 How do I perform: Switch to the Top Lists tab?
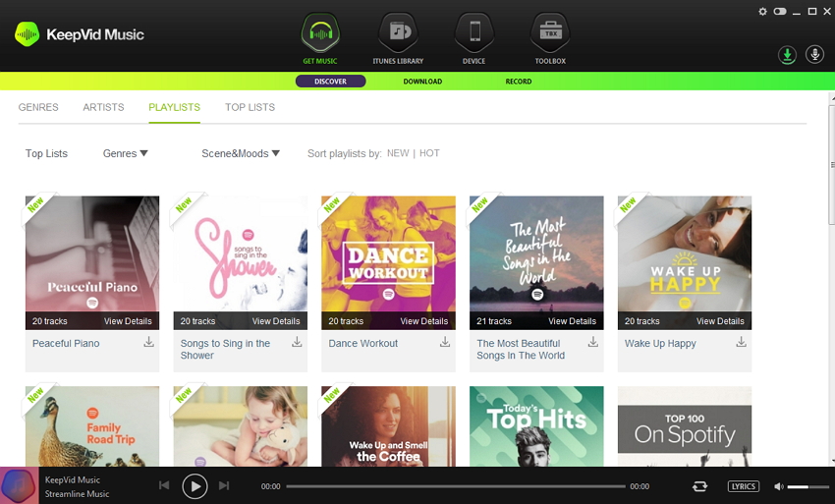pos(250,107)
